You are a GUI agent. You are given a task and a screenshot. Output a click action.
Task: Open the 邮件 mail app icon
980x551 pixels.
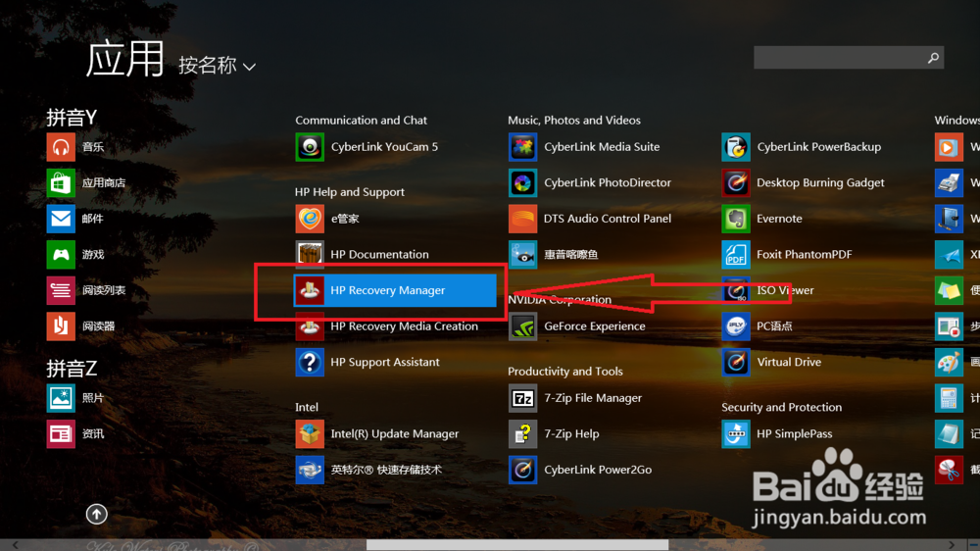coord(61,219)
